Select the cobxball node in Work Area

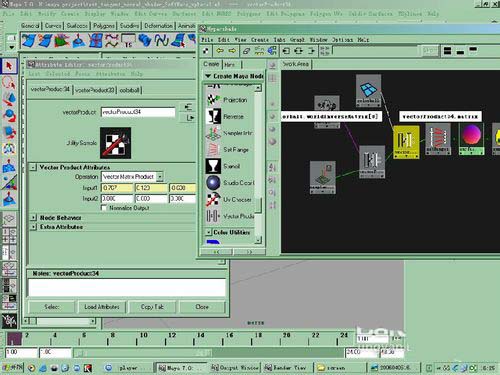[368, 90]
